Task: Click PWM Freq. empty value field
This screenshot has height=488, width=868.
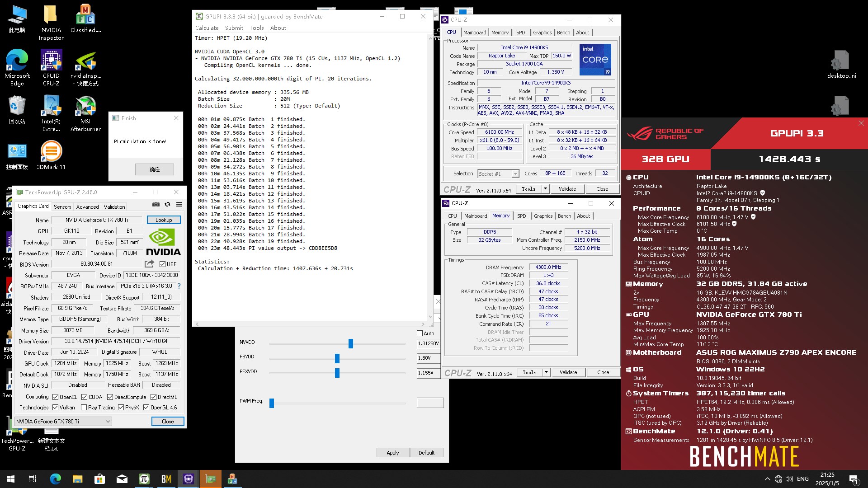Action: pyautogui.click(x=430, y=403)
